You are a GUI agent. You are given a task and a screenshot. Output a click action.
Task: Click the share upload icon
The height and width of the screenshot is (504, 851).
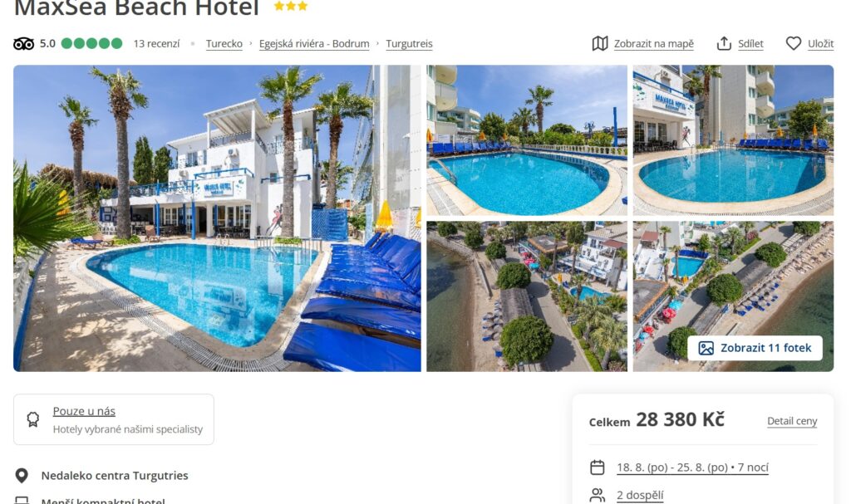[x=724, y=43]
